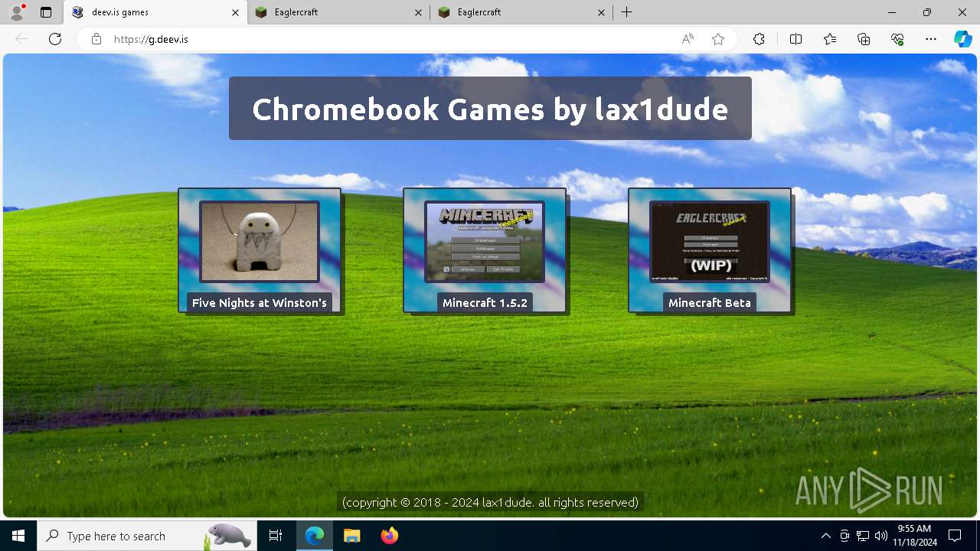Open the Five Nights at Winston's thumbnail
Image resolution: width=980 pixels, height=551 pixels.
pos(260,242)
